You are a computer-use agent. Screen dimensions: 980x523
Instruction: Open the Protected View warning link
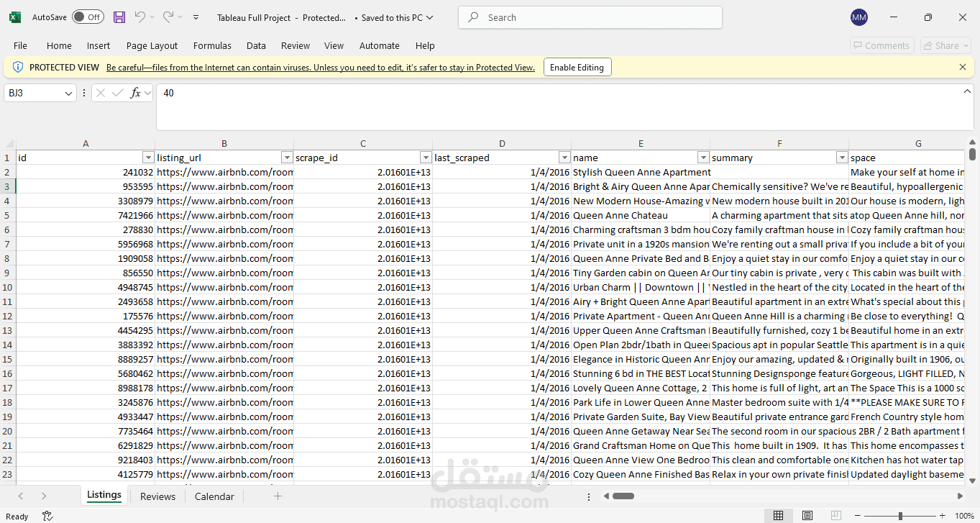click(321, 68)
